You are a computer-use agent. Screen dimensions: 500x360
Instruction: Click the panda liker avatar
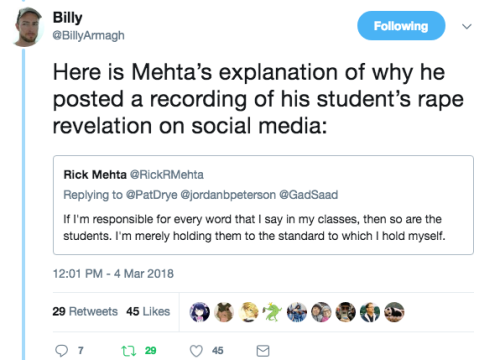pos(394,312)
